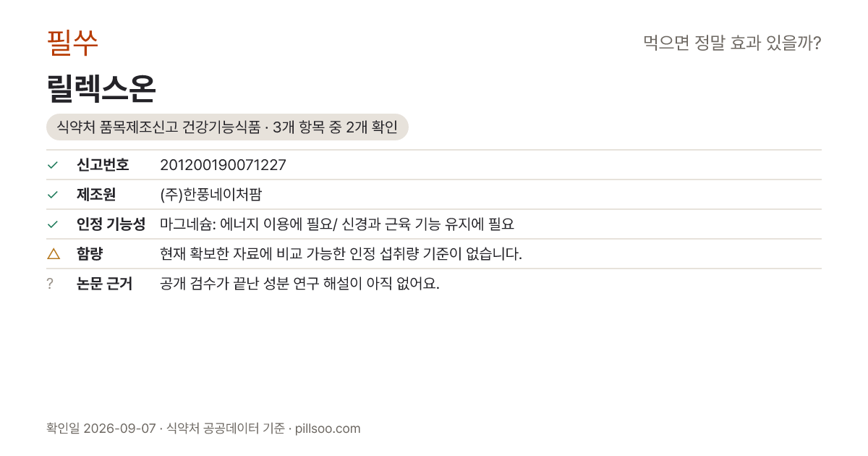The height and width of the screenshot is (456, 868).
Task: Click the question mark icon beside 논문 근거
Action: tap(50, 284)
